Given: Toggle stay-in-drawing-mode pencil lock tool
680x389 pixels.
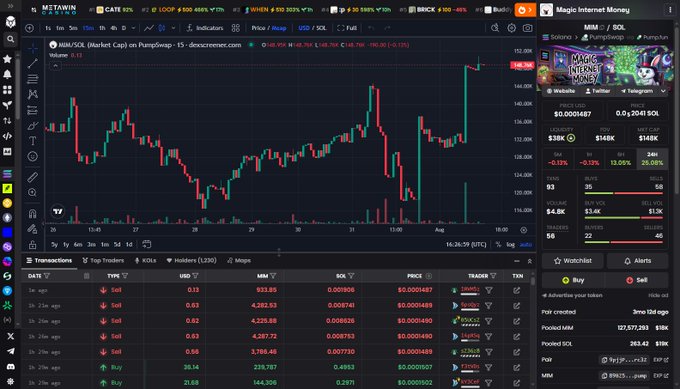Looking at the screenshot, I should coord(33,229).
